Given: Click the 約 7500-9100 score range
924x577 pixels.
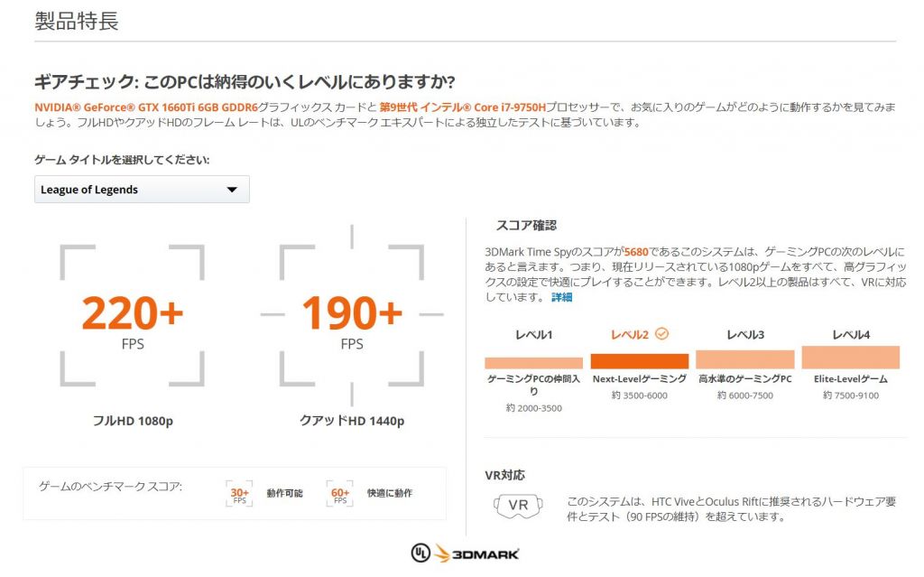Looking at the screenshot, I should pyautogui.click(x=851, y=396).
